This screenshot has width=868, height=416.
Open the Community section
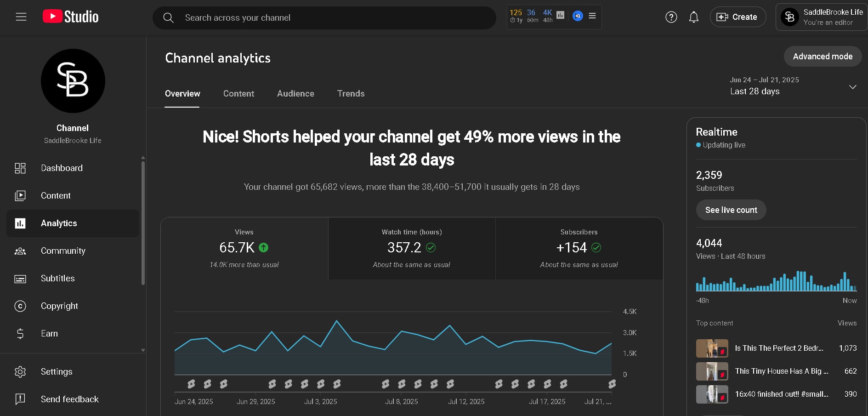tap(73, 251)
